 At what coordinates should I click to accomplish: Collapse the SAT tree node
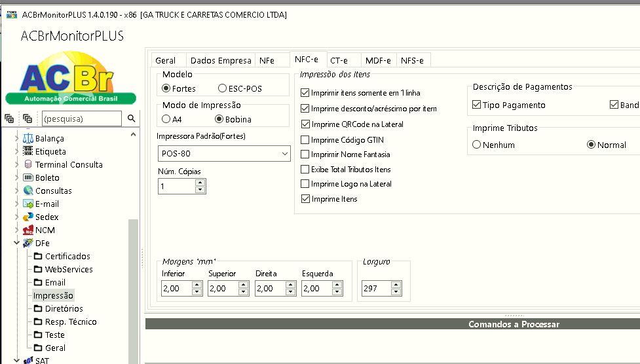16,360
